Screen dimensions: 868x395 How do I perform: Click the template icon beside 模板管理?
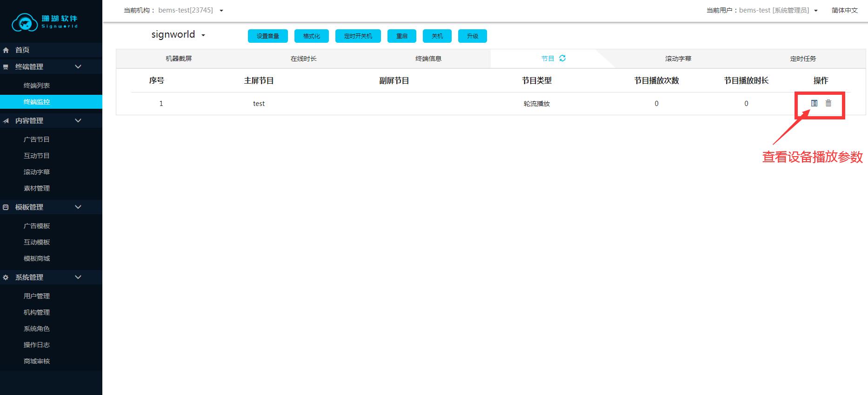(x=6, y=207)
